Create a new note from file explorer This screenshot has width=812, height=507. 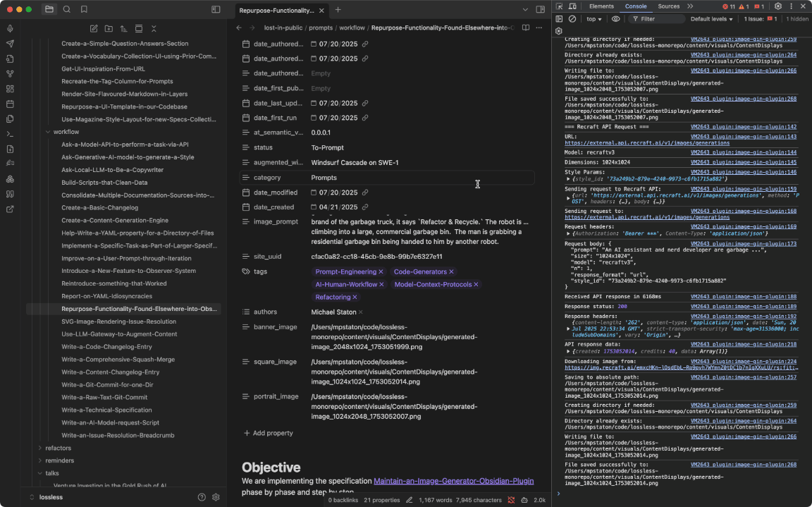click(94, 29)
